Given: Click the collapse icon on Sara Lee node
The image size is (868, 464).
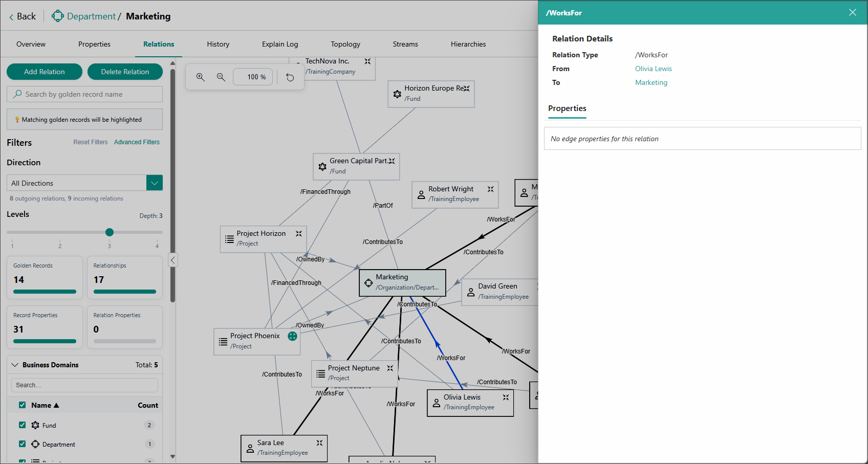Looking at the screenshot, I should pyautogui.click(x=319, y=443).
